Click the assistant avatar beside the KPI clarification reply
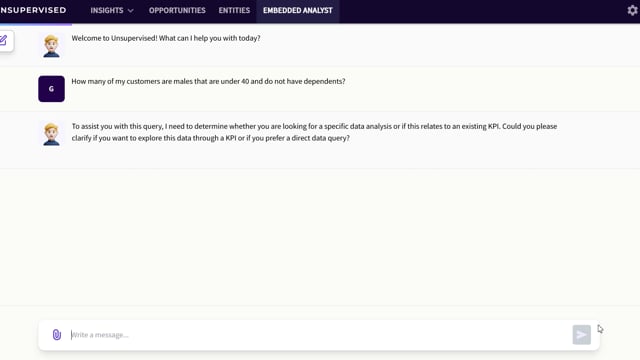This screenshot has height=360, width=640. 51,134
